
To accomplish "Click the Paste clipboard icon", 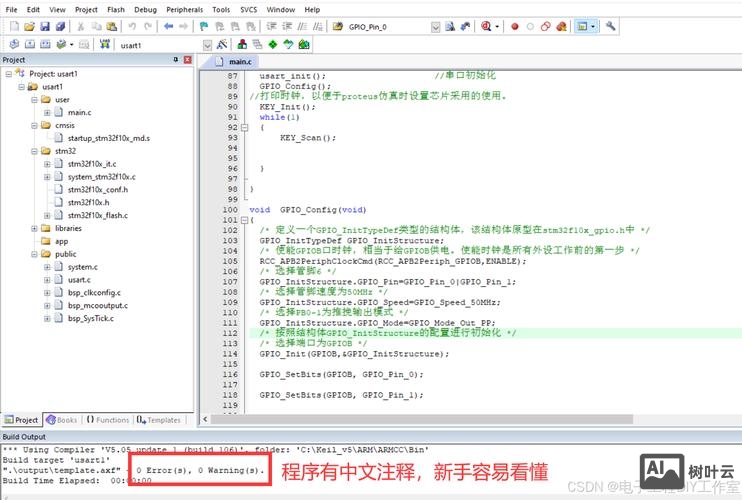I will 112,26.
